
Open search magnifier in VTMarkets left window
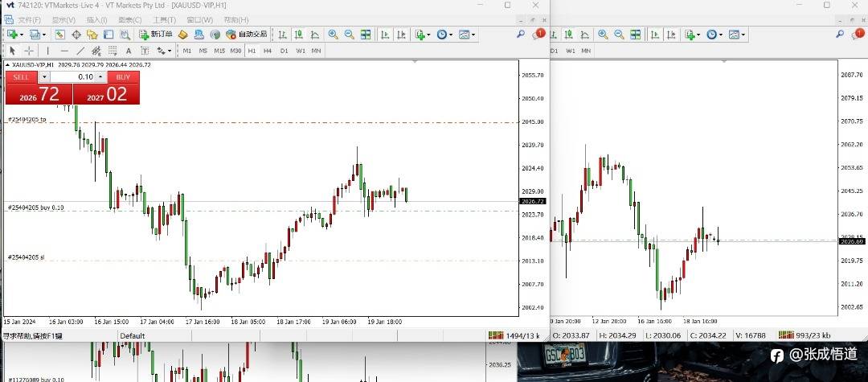pyautogui.click(x=520, y=35)
